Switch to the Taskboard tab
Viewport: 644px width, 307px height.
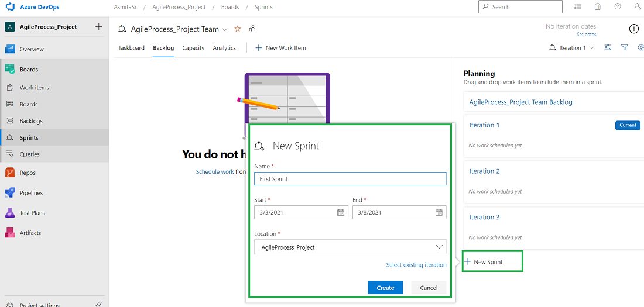point(131,48)
